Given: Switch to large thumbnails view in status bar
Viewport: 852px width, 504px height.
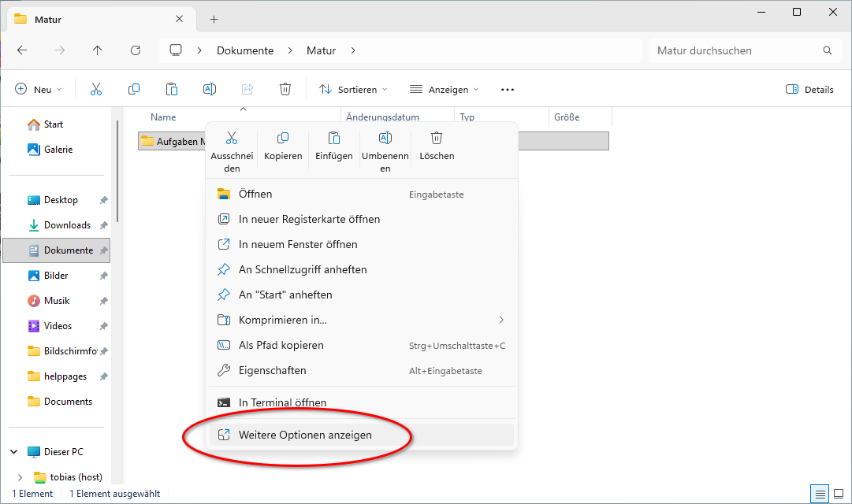Looking at the screenshot, I should click(839, 494).
